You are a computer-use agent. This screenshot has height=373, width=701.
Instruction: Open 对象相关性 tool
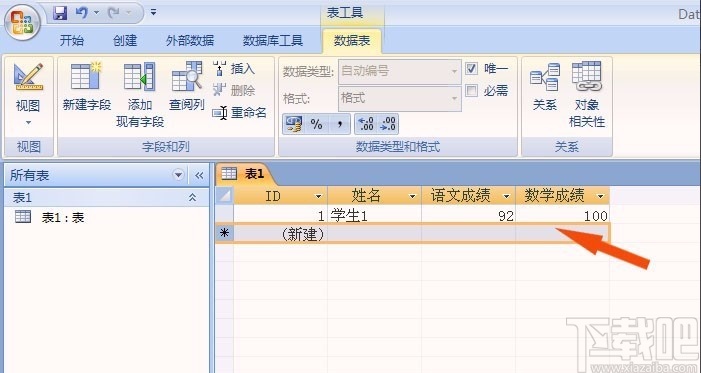click(x=587, y=94)
